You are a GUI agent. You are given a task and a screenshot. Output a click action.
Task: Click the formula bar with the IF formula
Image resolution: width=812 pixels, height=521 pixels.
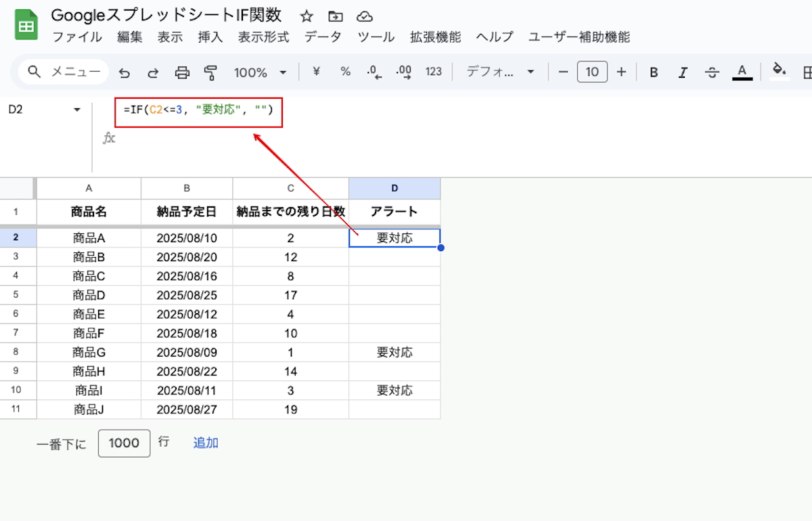(x=198, y=109)
